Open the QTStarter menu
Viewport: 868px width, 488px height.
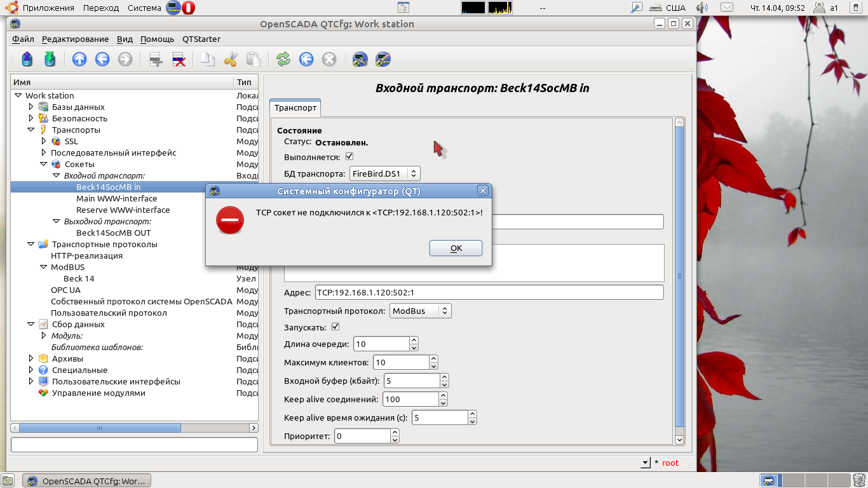(x=201, y=39)
